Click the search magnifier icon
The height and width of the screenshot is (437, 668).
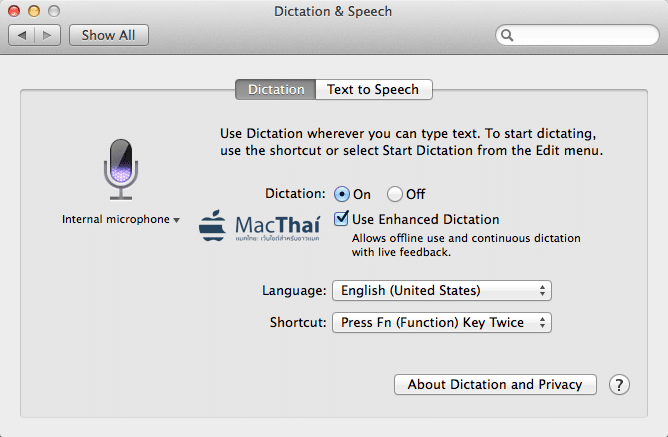[x=507, y=35]
